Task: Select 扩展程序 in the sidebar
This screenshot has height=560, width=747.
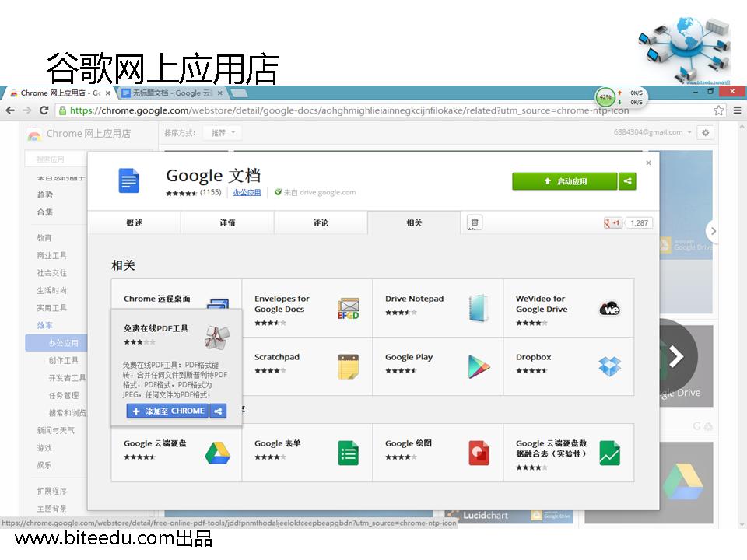Action: [x=52, y=491]
